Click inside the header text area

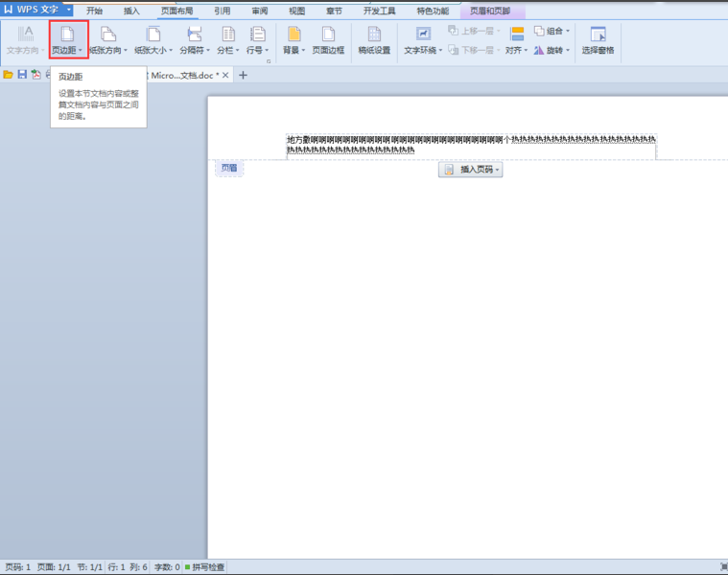[471, 145]
